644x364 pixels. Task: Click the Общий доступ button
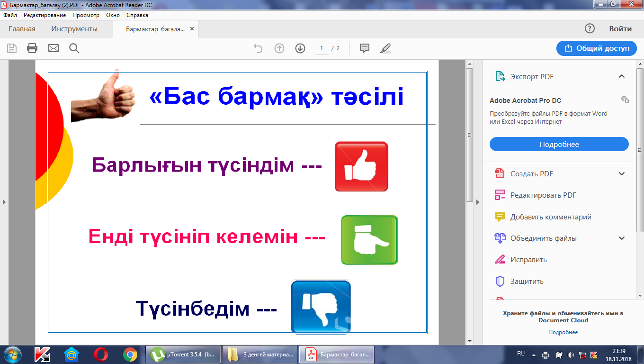point(596,48)
